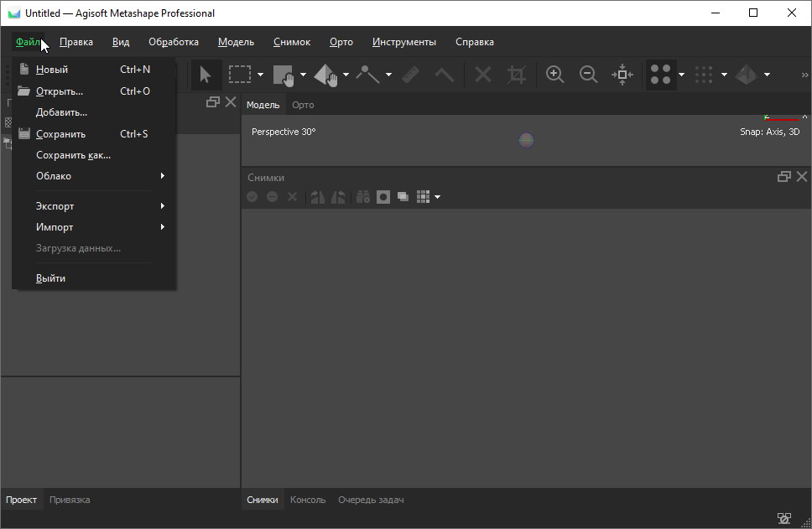Open the Правка menu
This screenshot has width=812, height=529.
coord(76,42)
